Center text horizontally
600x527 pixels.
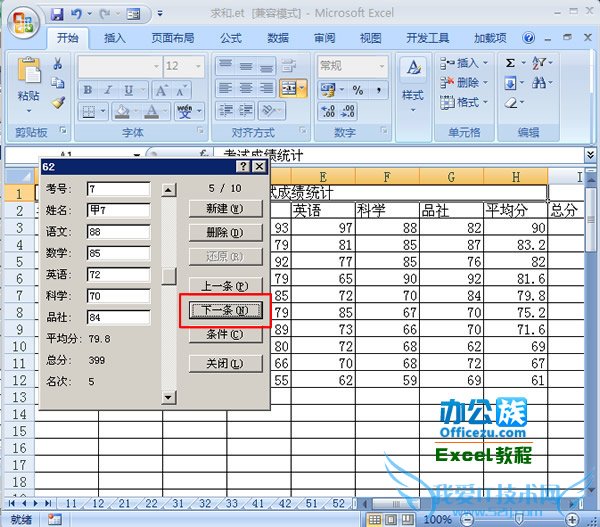246,89
